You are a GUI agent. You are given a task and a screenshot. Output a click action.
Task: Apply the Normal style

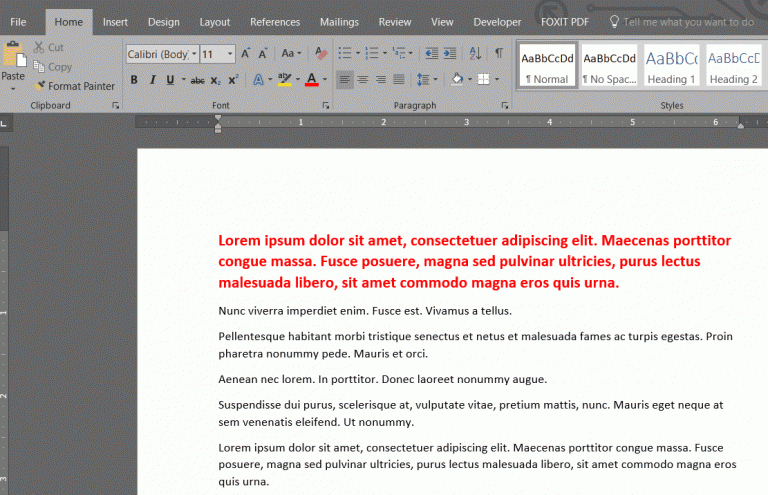[548, 66]
